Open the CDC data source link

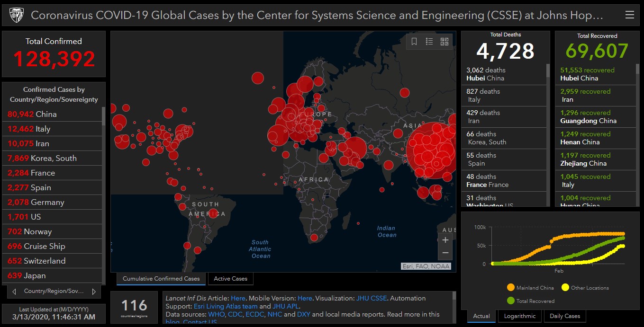point(235,314)
